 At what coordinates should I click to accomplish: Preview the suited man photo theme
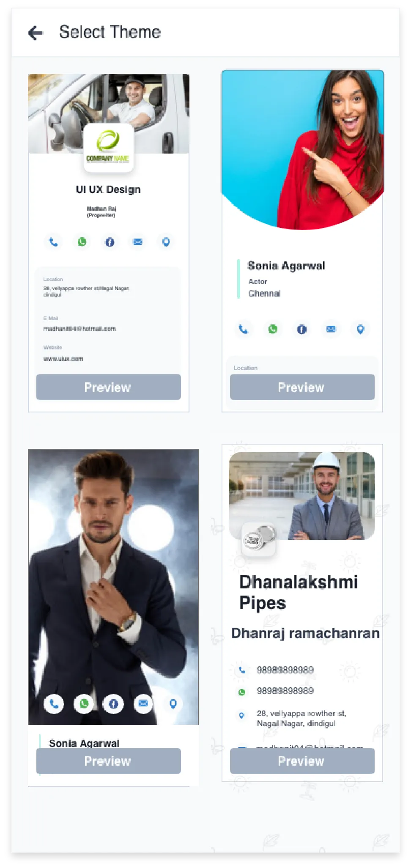point(109,761)
